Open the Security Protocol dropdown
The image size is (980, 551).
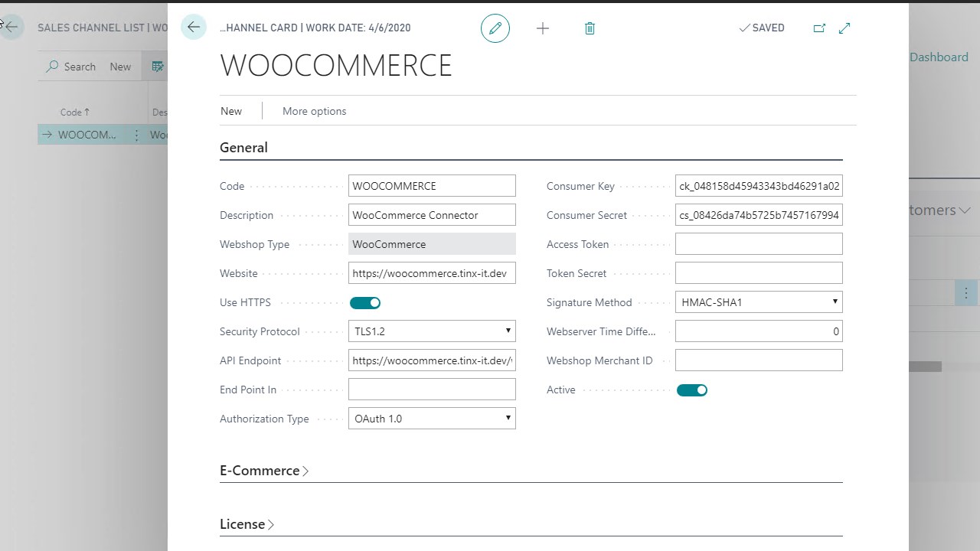pos(432,331)
